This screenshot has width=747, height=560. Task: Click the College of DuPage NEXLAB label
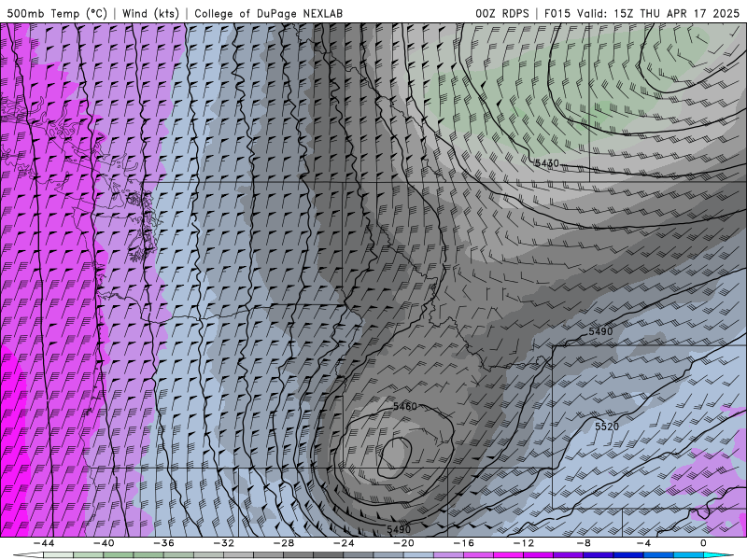(x=268, y=13)
